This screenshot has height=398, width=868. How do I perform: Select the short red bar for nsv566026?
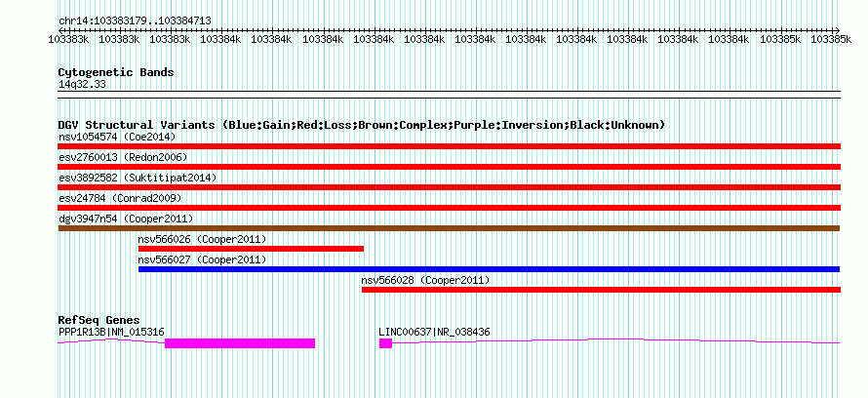pos(251,249)
